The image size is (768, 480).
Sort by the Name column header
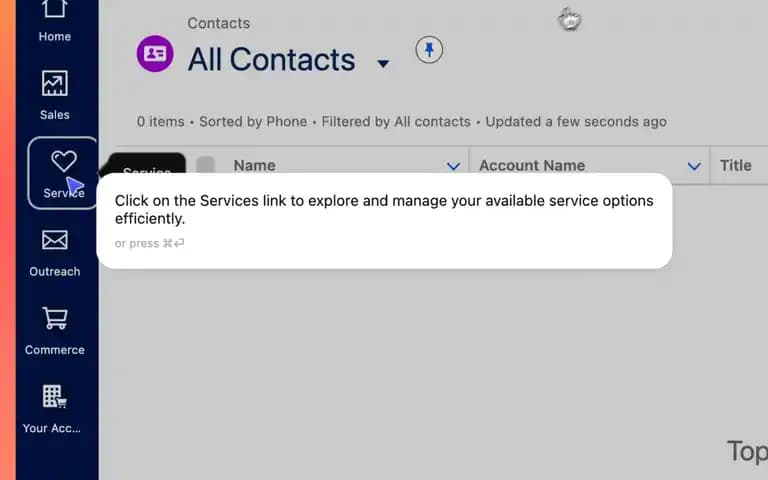click(254, 166)
